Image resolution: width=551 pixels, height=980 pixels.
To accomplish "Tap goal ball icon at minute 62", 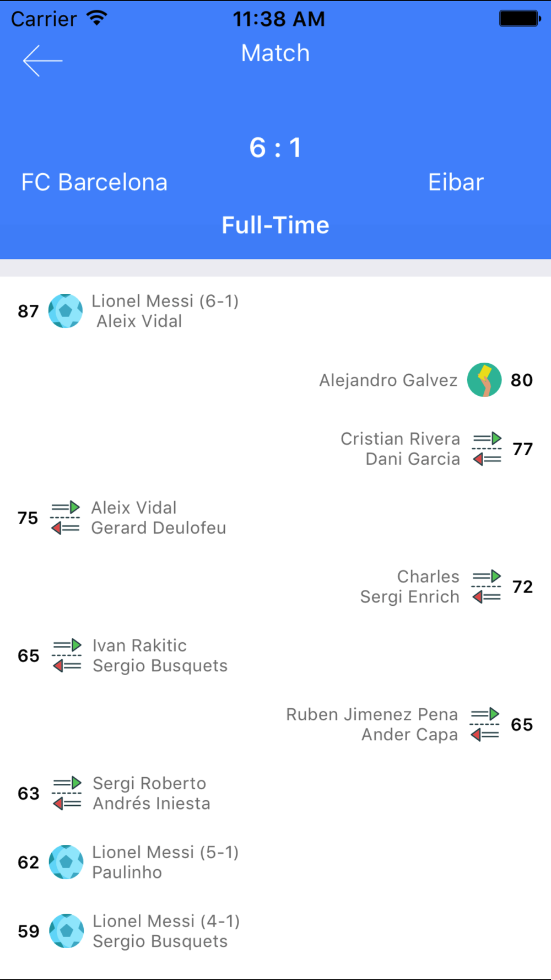I will (x=66, y=862).
